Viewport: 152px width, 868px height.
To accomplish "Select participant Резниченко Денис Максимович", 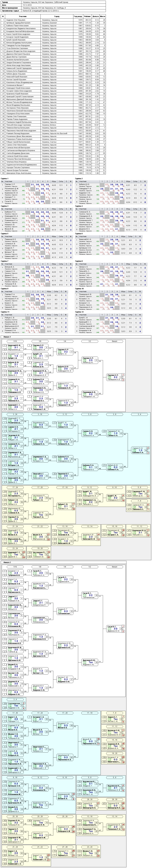I will [x=19, y=136].
